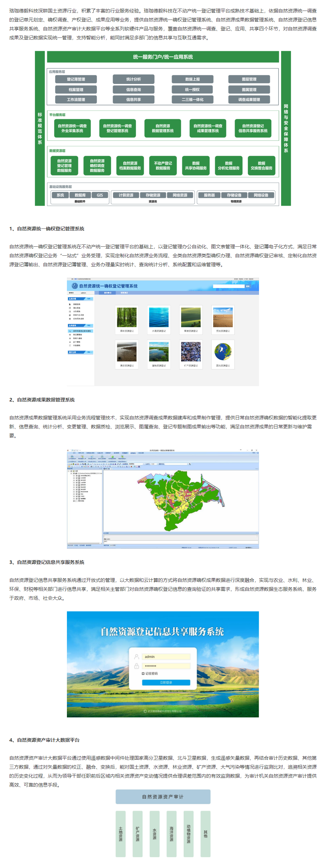Click the 森林资源登记 forest thumbnail
Screen dimensions: 324x868
(127, 317)
